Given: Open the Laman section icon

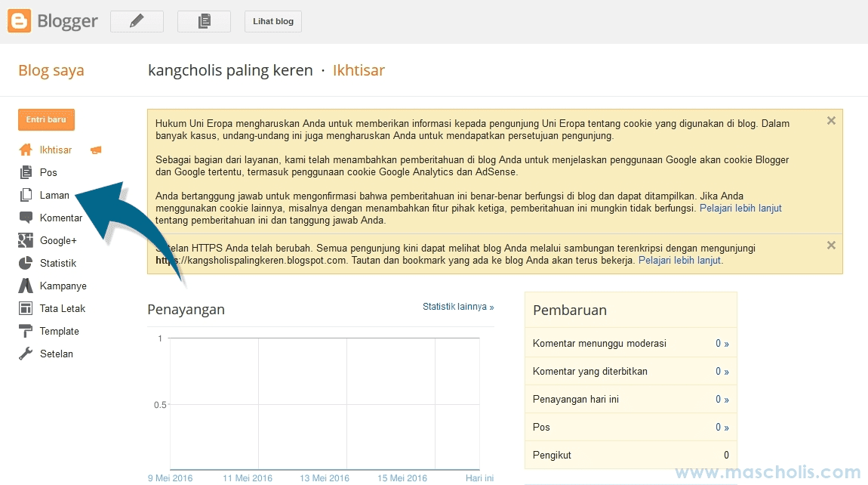Looking at the screenshot, I should (x=25, y=195).
